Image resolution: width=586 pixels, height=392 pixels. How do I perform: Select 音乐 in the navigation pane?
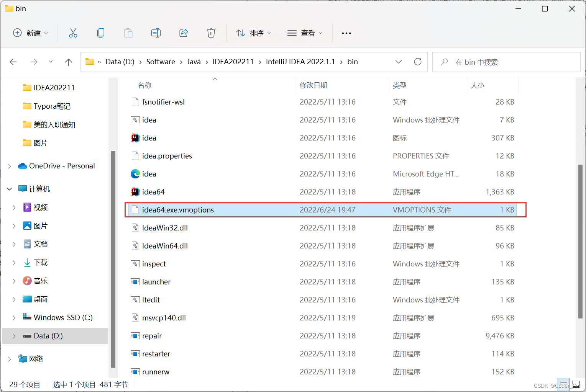click(x=40, y=281)
